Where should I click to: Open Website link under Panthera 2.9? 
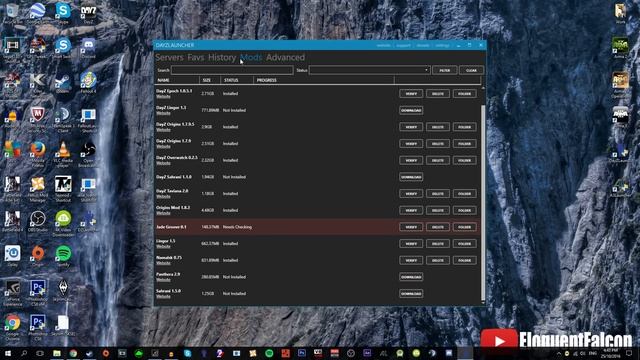click(x=163, y=280)
